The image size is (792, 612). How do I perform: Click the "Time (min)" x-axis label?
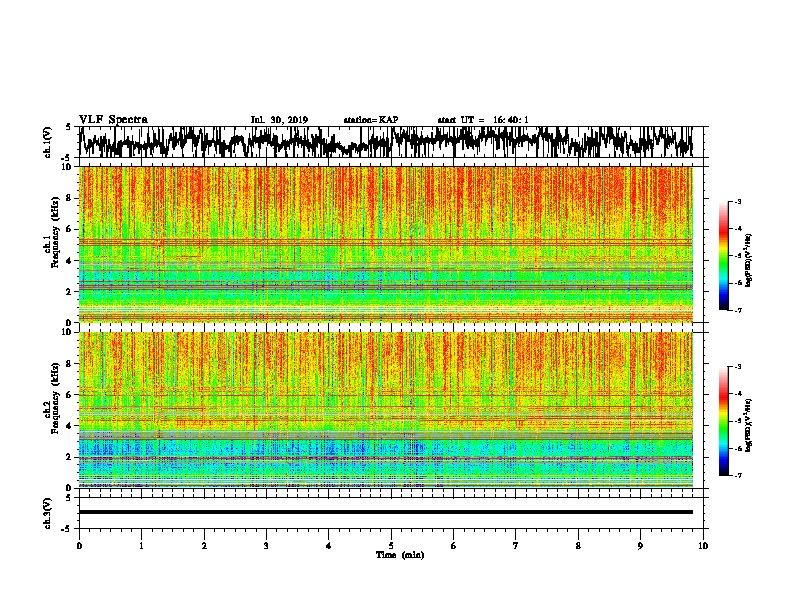point(400,555)
